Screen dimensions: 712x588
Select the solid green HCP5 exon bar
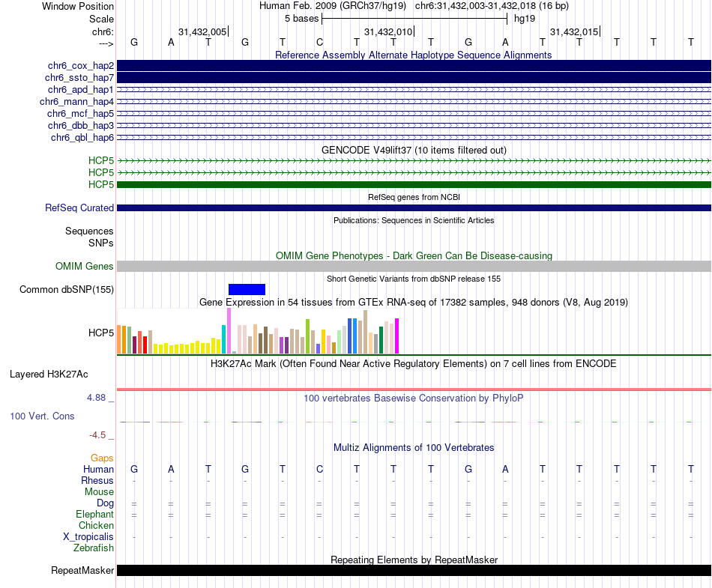pos(414,185)
